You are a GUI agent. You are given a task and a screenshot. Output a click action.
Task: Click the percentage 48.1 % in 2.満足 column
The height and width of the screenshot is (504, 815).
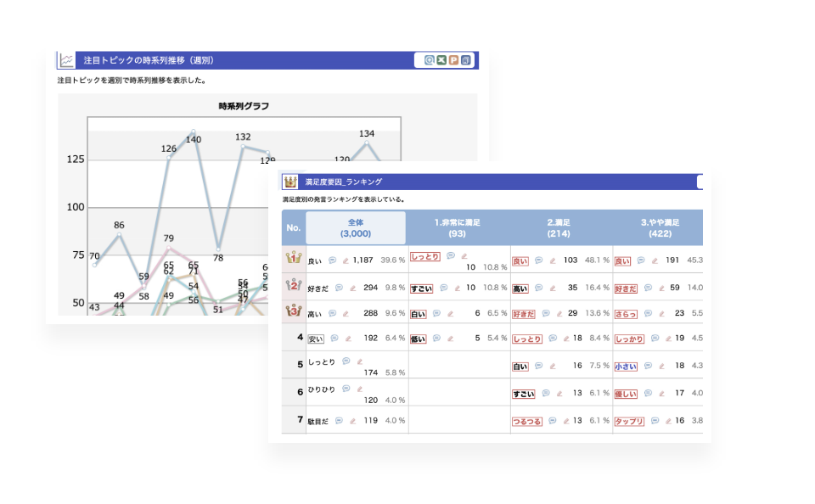(x=597, y=260)
